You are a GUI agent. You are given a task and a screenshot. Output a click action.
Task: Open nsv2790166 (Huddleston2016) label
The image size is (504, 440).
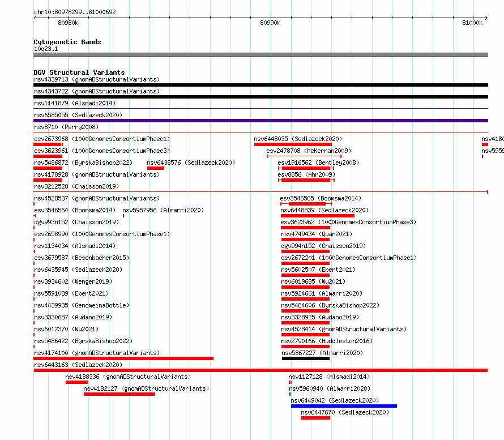pyautogui.click(x=327, y=341)
